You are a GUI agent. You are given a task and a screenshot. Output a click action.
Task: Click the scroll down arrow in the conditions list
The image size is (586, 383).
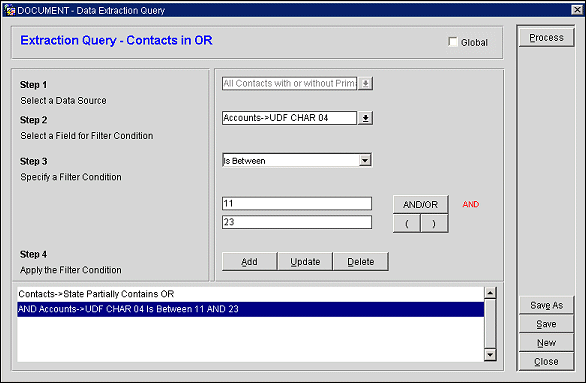tap(490, 355)
